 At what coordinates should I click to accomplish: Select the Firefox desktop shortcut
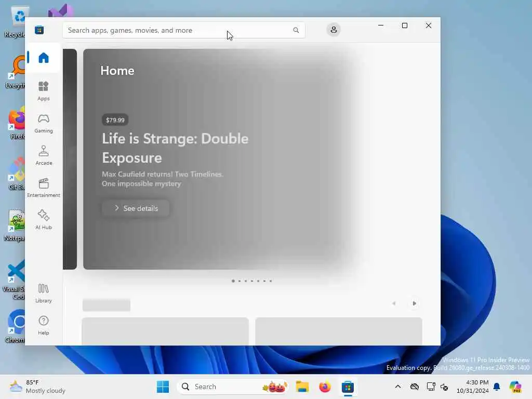(17, 123)
